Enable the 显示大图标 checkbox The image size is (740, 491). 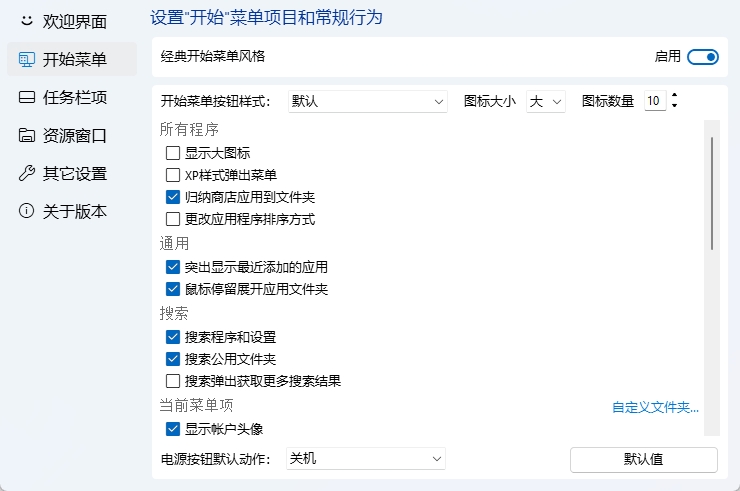point(173,153)
